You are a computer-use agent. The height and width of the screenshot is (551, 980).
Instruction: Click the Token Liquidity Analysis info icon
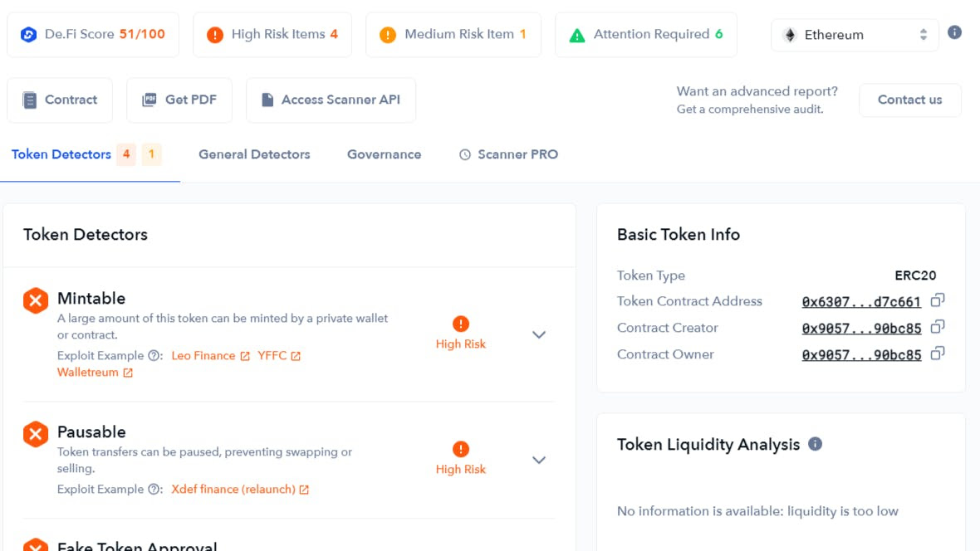(x=816, y=444)
